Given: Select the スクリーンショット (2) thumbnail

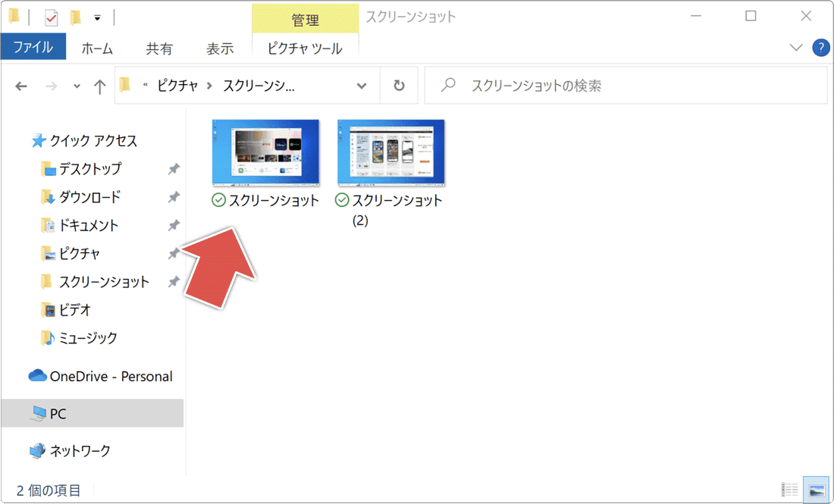Looking at the screenshot, I should tap(390, 152).
